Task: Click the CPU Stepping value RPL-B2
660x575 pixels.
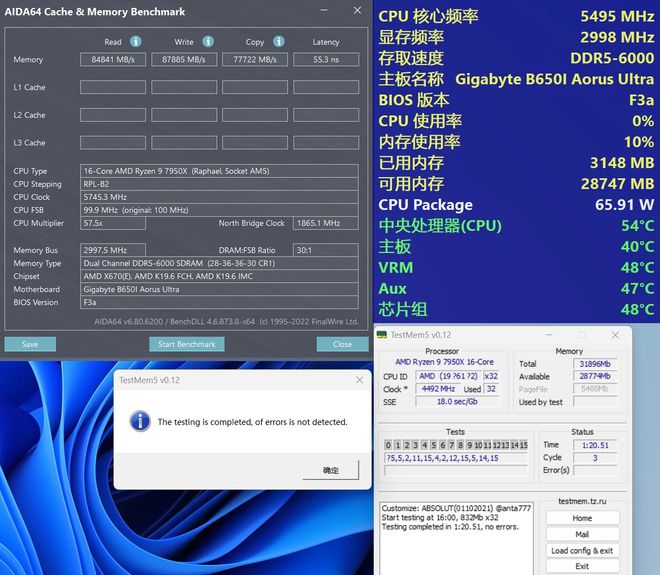Action: coord(219,184)
